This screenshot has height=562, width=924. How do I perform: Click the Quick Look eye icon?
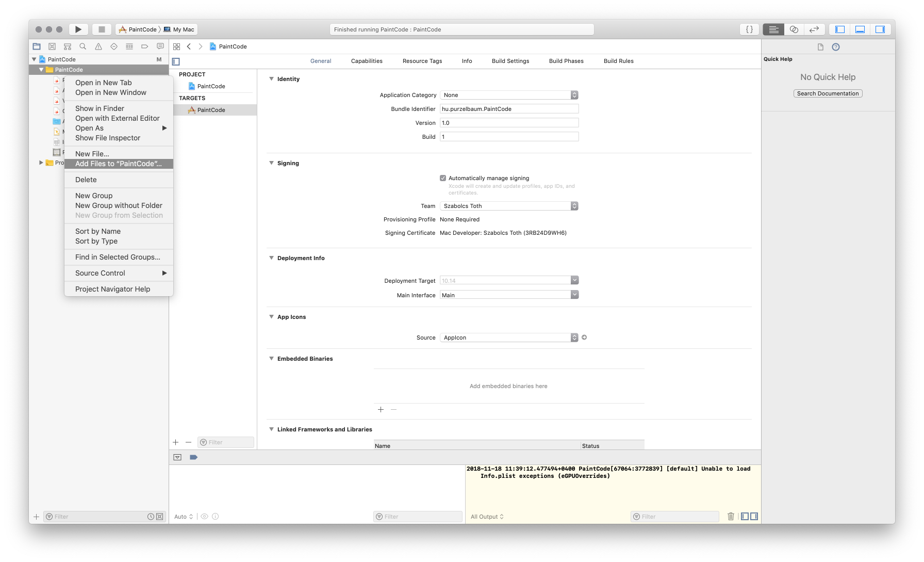point(204,516)
